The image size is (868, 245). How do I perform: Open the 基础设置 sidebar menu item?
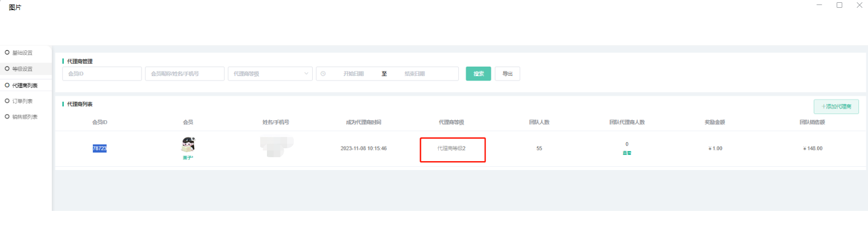pos(22,53)
